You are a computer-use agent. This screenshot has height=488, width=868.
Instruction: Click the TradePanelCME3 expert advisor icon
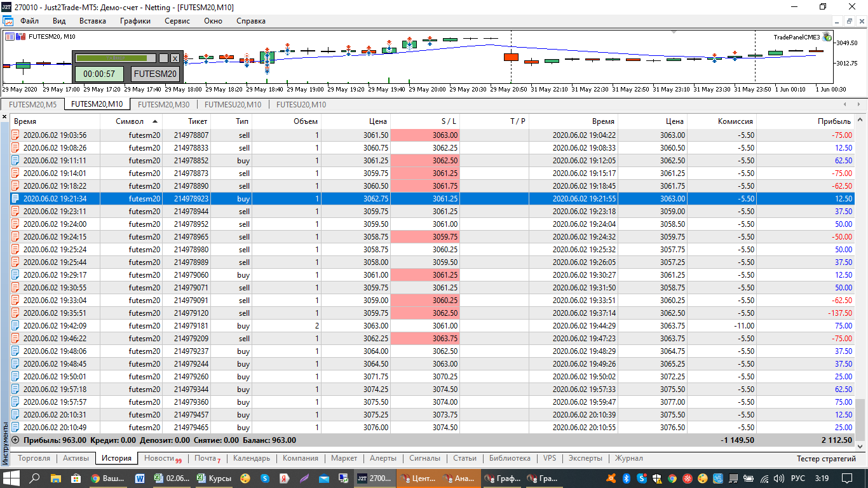pos(827,37)
